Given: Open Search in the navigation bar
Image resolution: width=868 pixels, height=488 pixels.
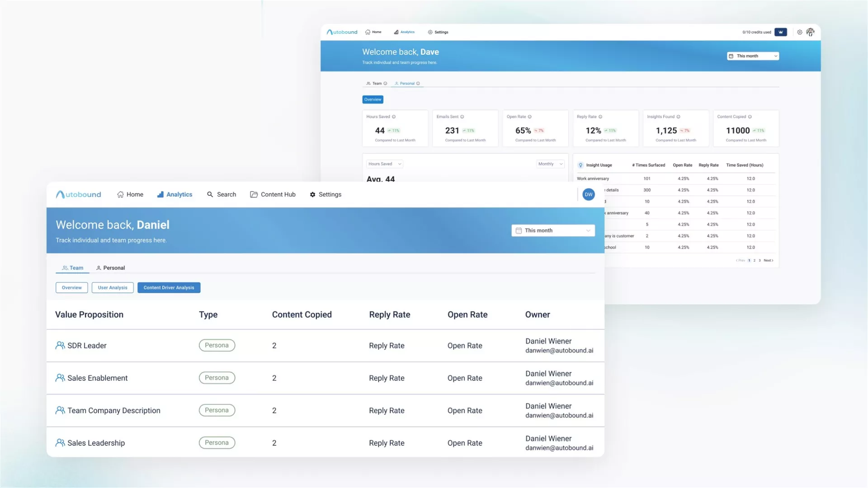Looking at the screenshot, I should 222,194.
